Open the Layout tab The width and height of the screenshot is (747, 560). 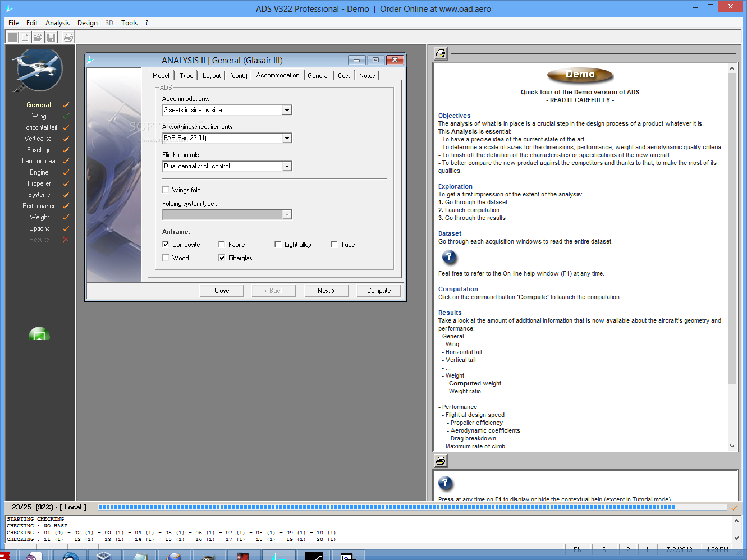(x=212, y=76)
